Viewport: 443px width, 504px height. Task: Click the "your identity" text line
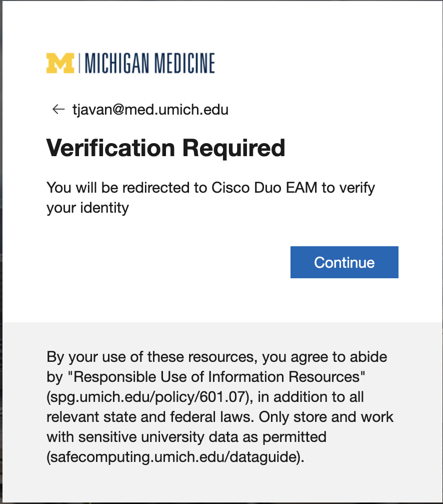pyautogui.click(x=87, y=207)
